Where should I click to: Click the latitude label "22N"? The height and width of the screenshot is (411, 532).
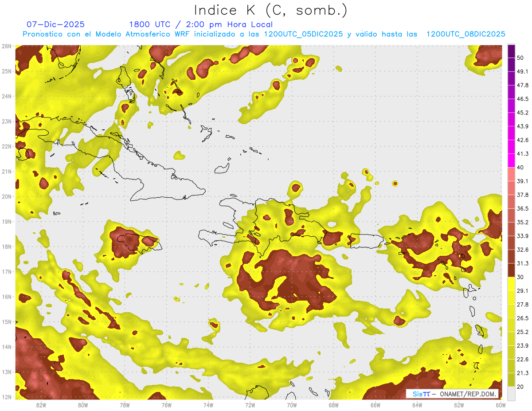6,146
